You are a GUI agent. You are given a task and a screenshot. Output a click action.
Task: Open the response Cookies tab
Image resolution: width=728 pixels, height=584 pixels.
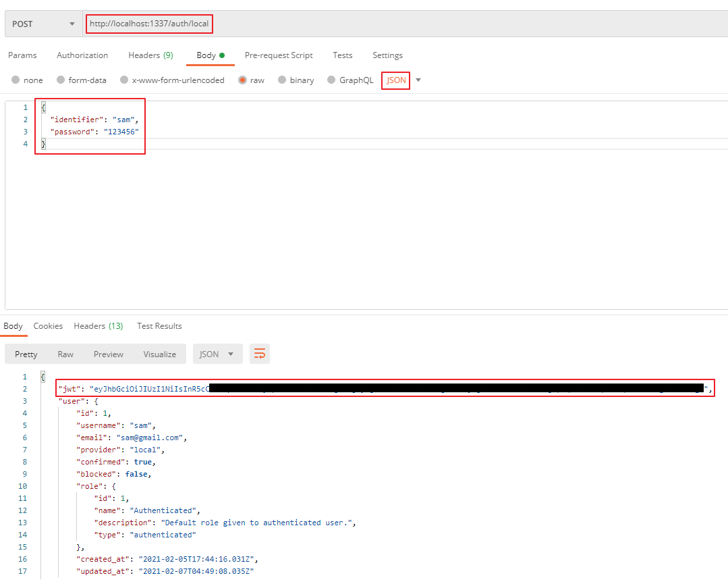point(48,326)
